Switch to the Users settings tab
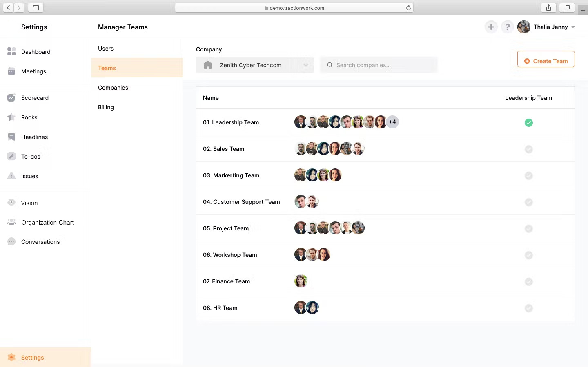588x367 pixels. coord(106,49)
